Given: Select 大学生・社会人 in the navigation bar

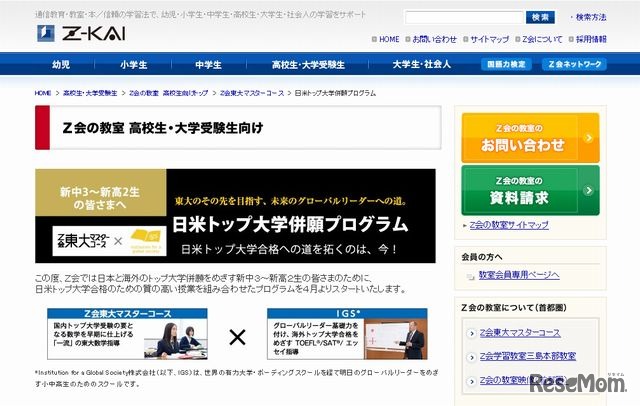Looking at the screenshot, I should pos(421,64).
